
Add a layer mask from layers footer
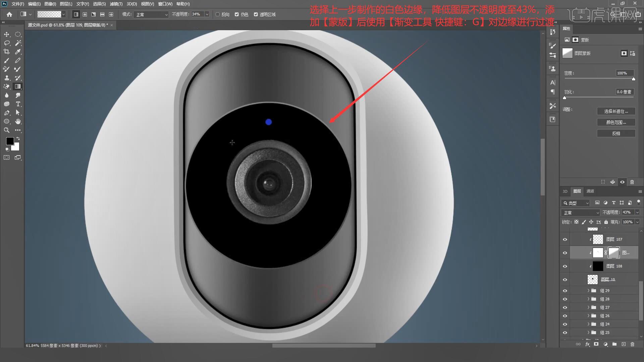coord(596,344)
